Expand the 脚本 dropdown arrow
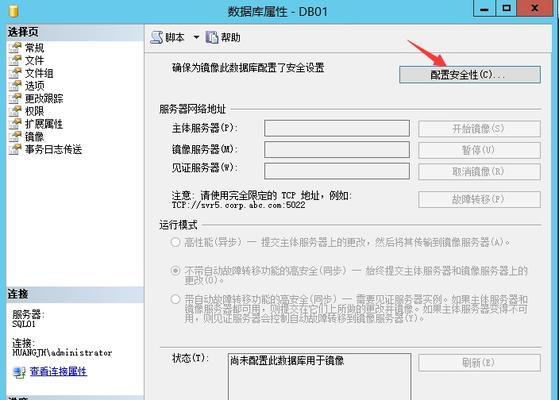This screenshot has height=400, width=559. pos(196,37)
